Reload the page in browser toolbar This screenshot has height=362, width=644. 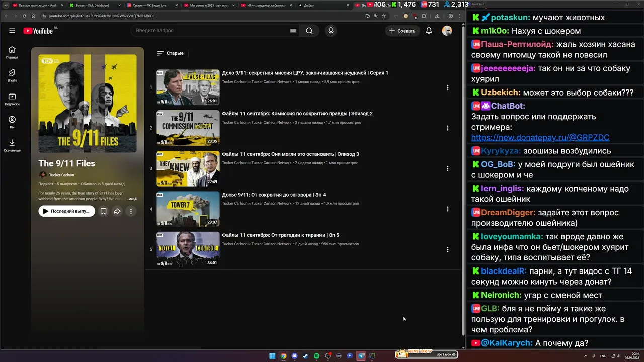tap(24, 16)
